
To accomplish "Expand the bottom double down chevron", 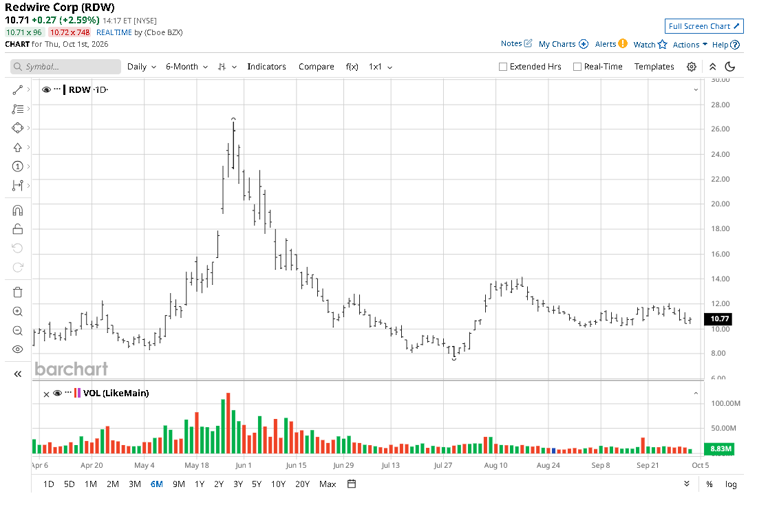I will tap(687, 484).
